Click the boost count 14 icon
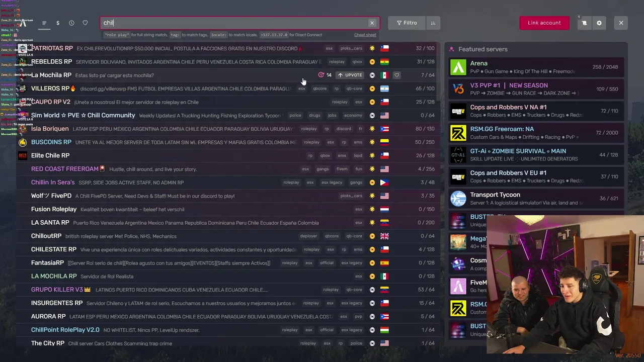Screen dimensions: 644x362 [325, 75]
